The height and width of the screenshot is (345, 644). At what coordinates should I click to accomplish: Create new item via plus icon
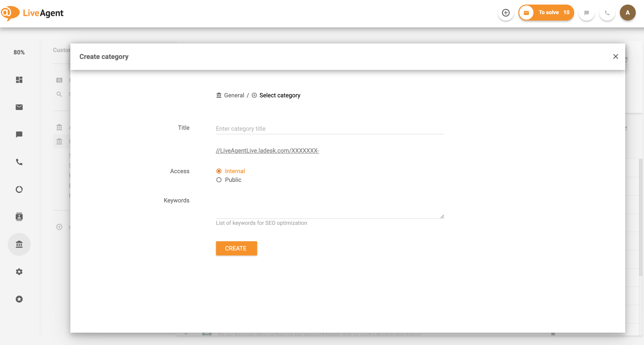click(506, 13)
